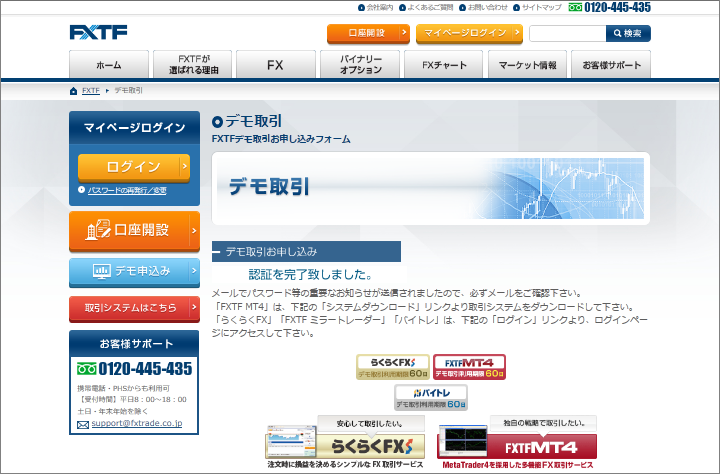Click the sidebar デモ申込み button
720x474 pixels.
[x=135, y=272]
